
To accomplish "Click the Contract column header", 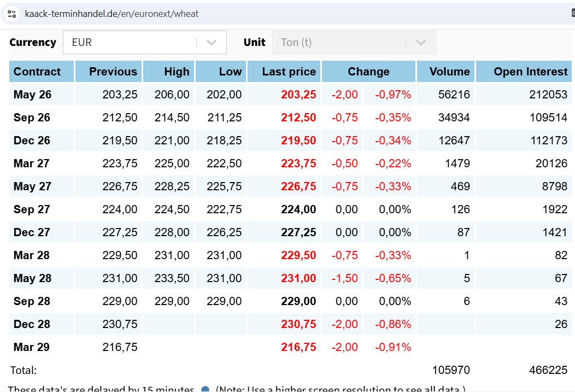I will pyautogui.click(x=37, y=72).
